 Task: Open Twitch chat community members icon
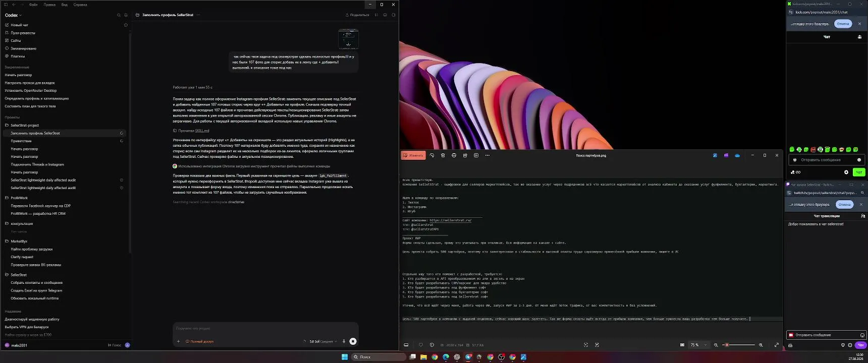[x=863, y=216]
